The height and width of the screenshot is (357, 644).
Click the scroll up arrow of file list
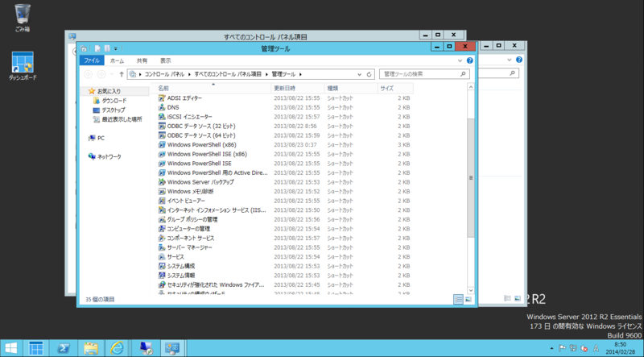[471, 87]
